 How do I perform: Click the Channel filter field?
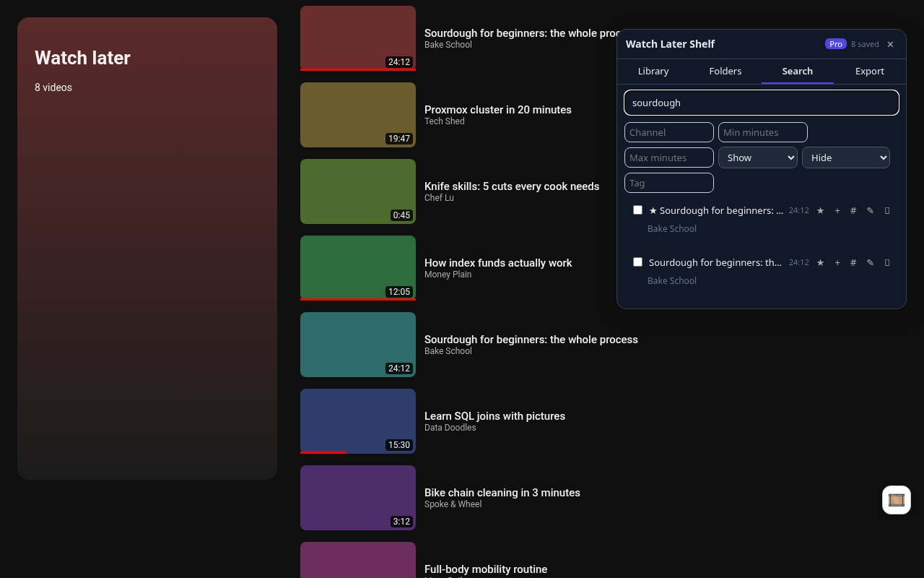click(x=669, y=132)
